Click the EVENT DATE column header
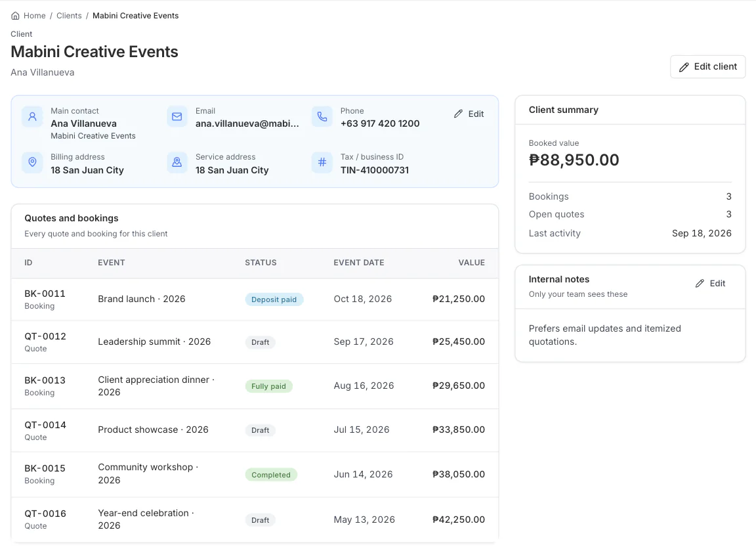Image resolution: width=756 pixels, height=553 pixels. point(359,263)
